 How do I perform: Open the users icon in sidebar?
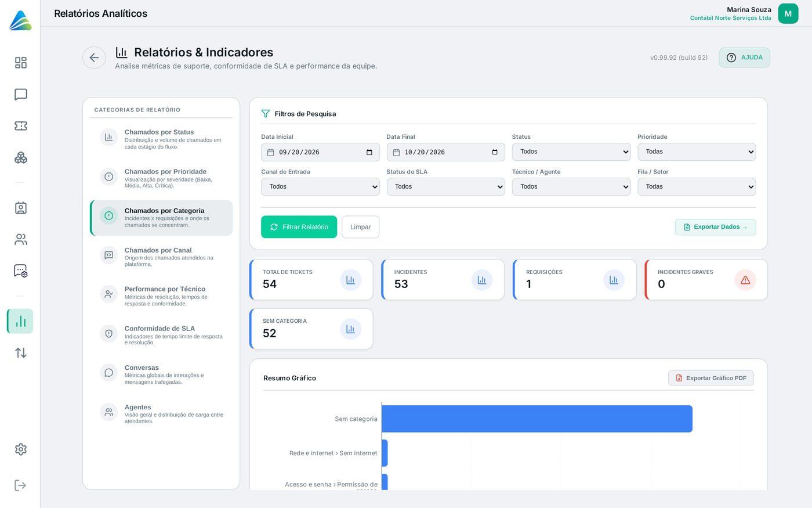[x=21, y=239]
